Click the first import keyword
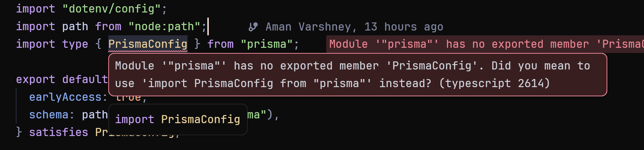Image resolution: width=644 pixels, height=150 pixels. pos(36,9)
